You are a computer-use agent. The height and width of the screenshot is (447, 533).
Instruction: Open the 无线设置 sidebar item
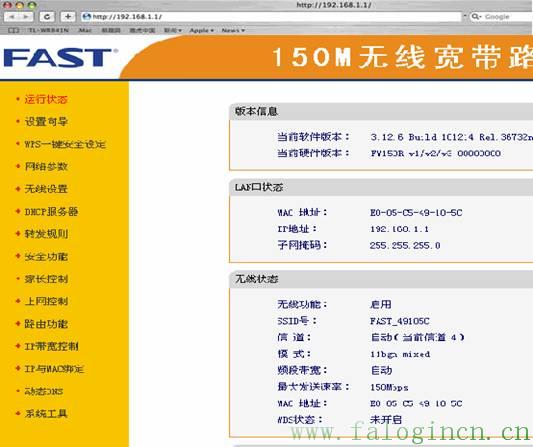(46, 189)
